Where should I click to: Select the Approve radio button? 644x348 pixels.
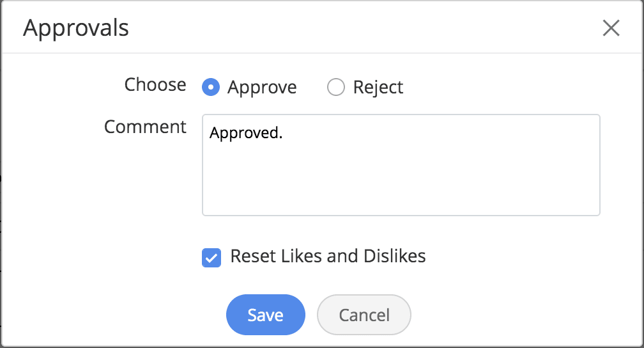click(211, 87)
